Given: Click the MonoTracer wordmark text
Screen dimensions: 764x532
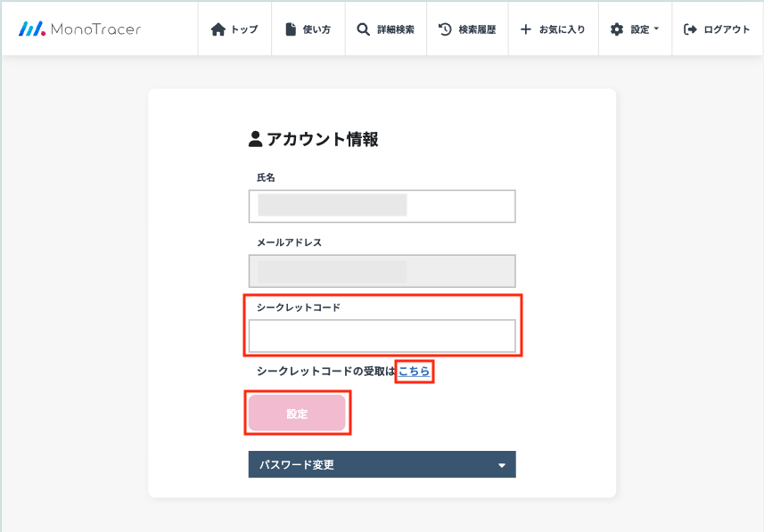Looking at the screenshot, I should pyautogui.click(x=95, y=29).
